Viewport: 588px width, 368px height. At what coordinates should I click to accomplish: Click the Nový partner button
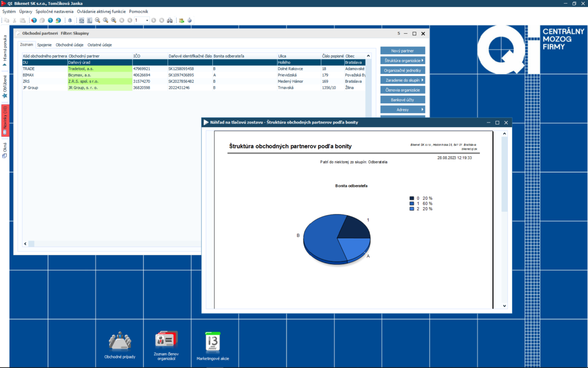[403, 51]
